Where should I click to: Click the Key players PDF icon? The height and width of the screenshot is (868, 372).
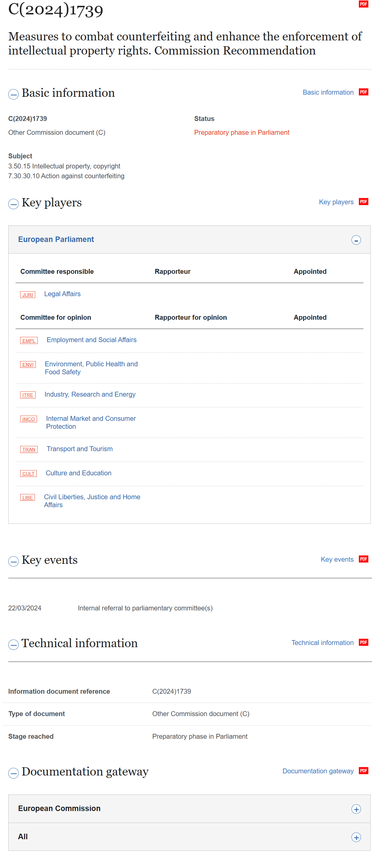[363, 202]
